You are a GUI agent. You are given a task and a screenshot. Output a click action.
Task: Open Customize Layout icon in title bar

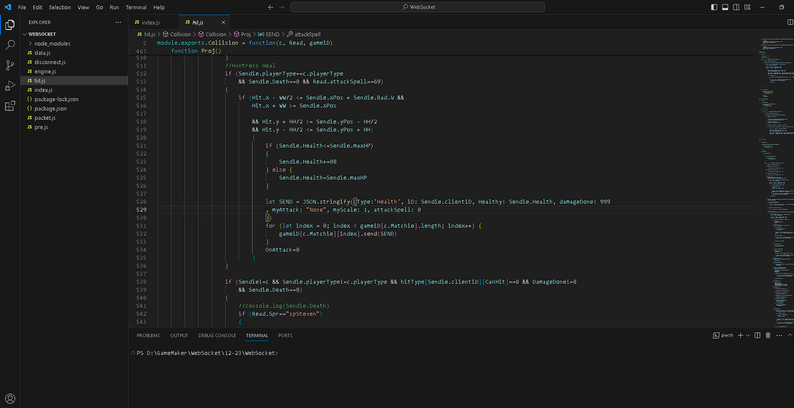point(747,7)
